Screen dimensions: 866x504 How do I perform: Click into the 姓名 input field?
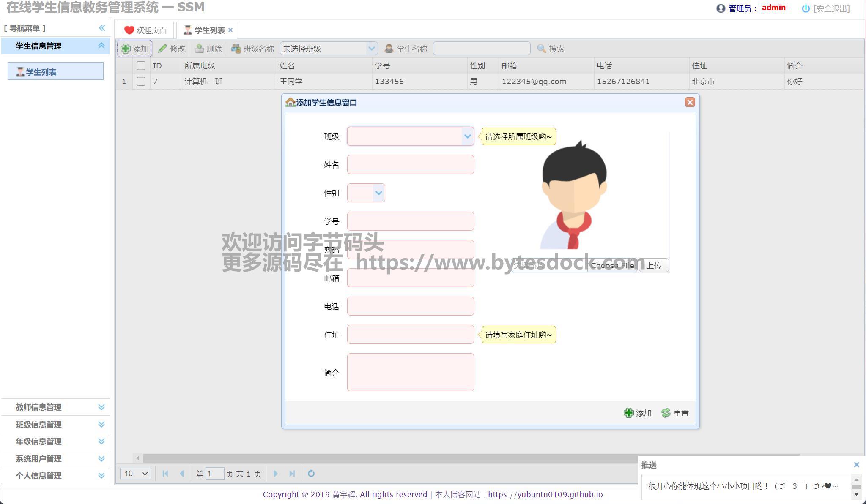tap(410, 165)
